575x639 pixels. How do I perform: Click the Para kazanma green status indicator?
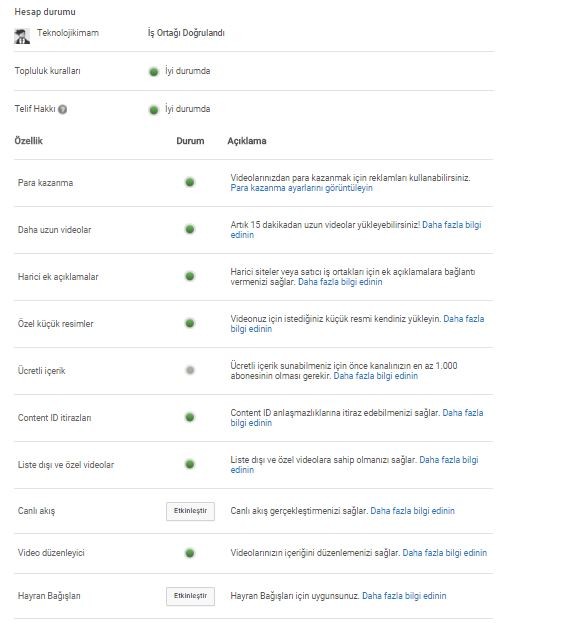tap(190, 182)
